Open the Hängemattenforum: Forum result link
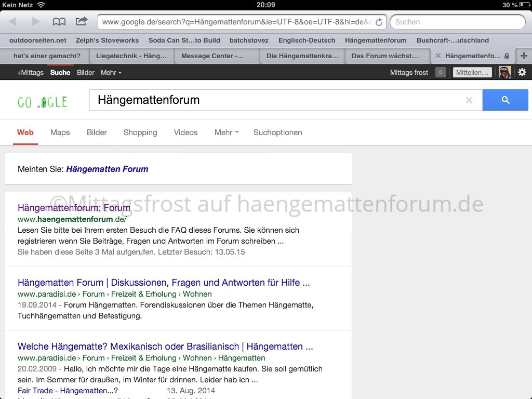532x399 pixels. pyautogui.click(x=74, y=208)
